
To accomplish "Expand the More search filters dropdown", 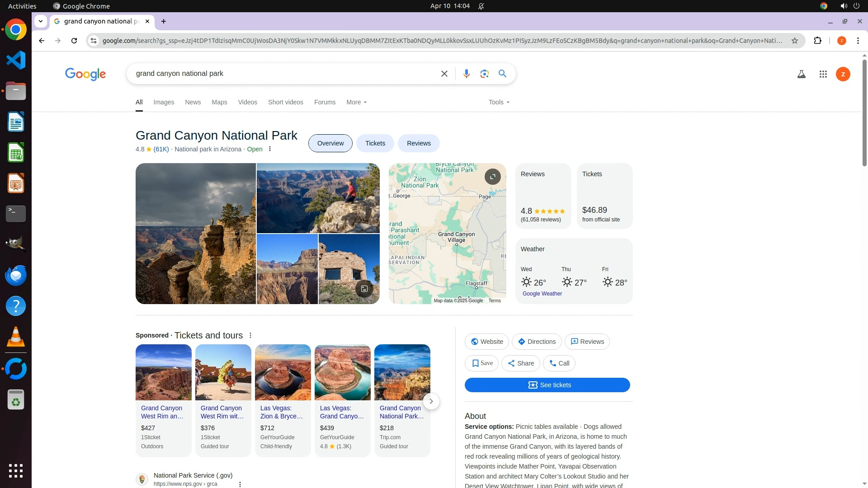I will (x=356, y=102).
